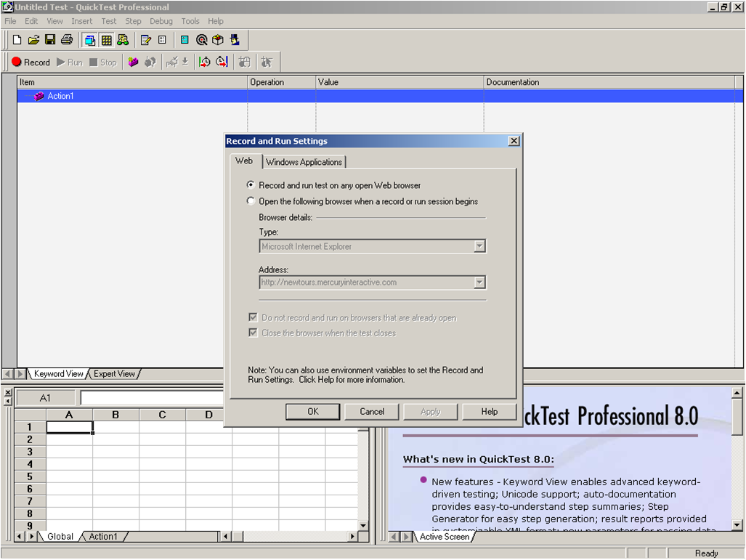The width and height of the screenshot is (746, 560).
Task: Create a new test with the New icon
Action: click(17, 40)
